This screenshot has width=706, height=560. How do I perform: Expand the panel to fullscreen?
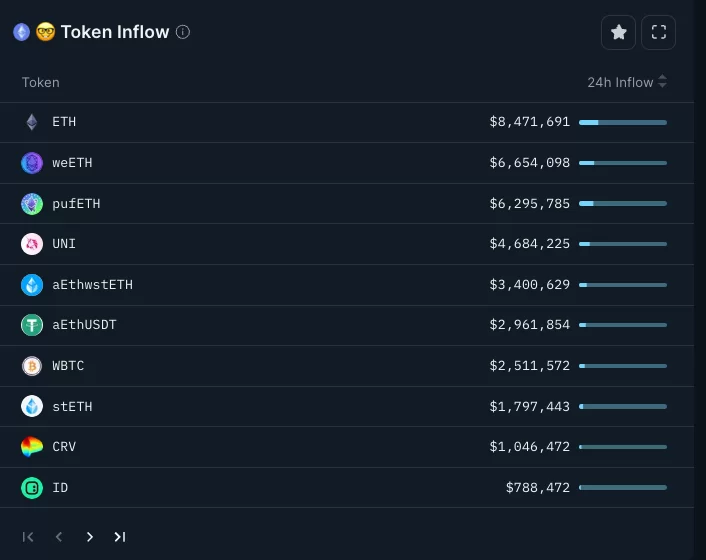click(658, 32)
